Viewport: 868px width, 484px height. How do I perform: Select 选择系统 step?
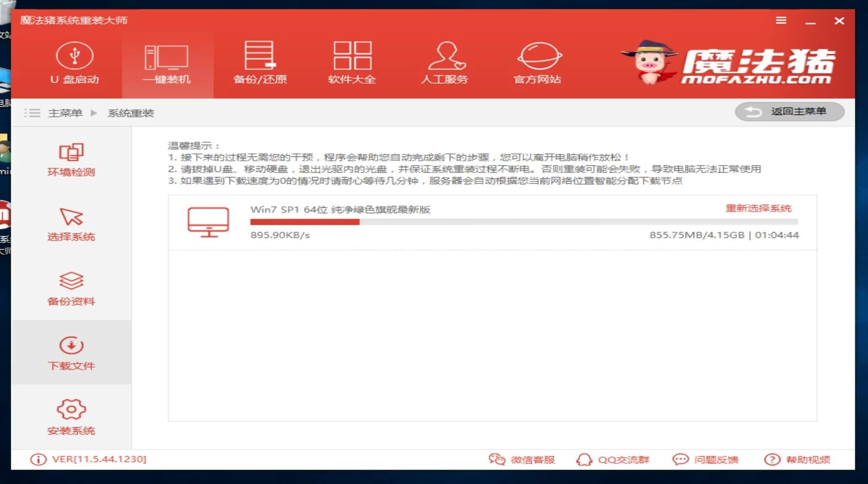coord(71,224)
